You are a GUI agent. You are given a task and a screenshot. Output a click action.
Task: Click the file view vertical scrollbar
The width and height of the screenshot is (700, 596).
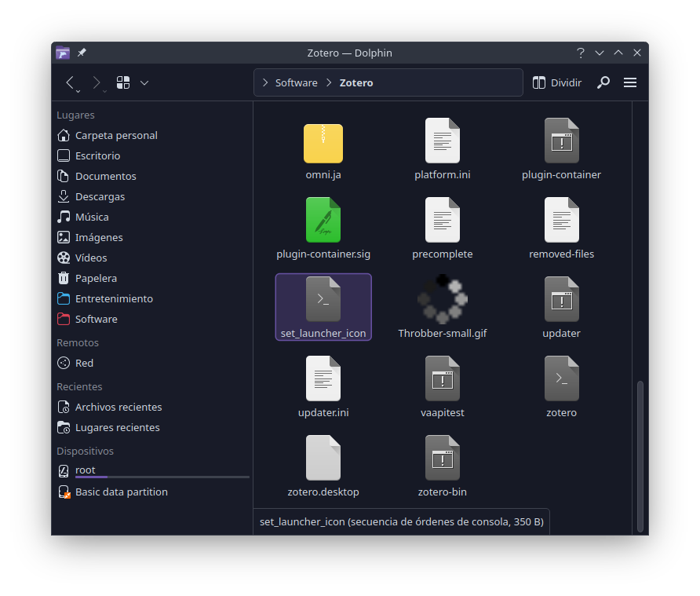(x=640, y=455)
